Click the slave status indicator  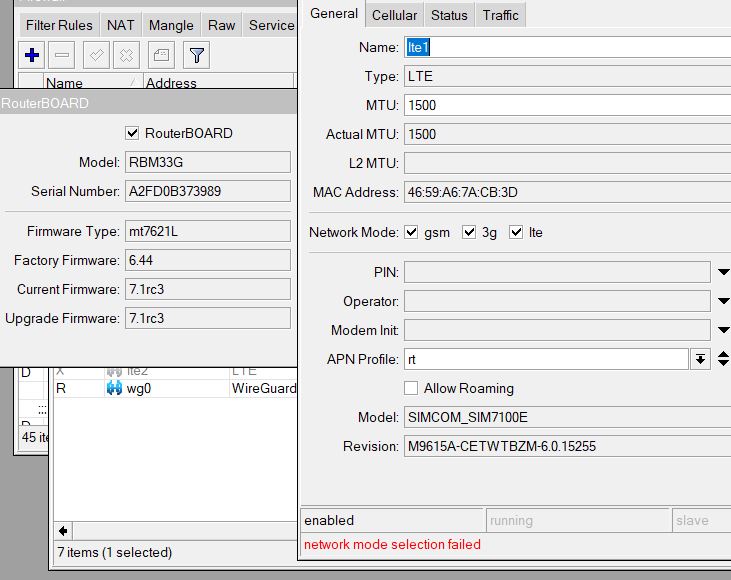[702, 520]
